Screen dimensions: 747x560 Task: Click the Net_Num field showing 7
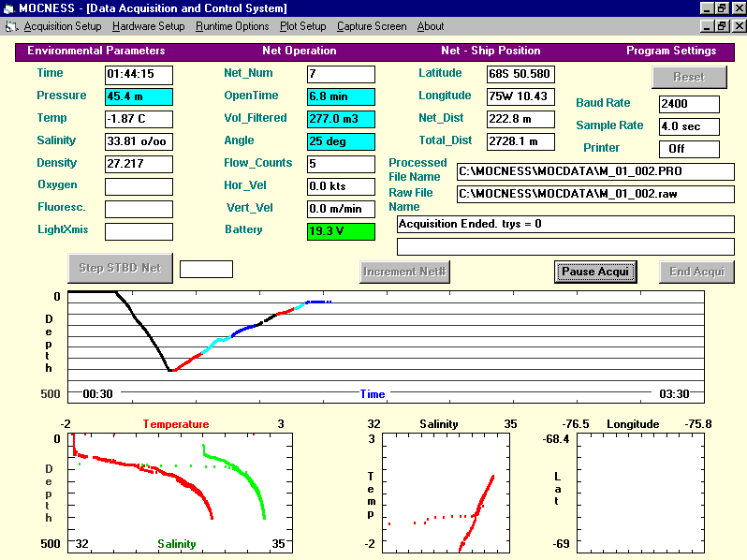341,74
